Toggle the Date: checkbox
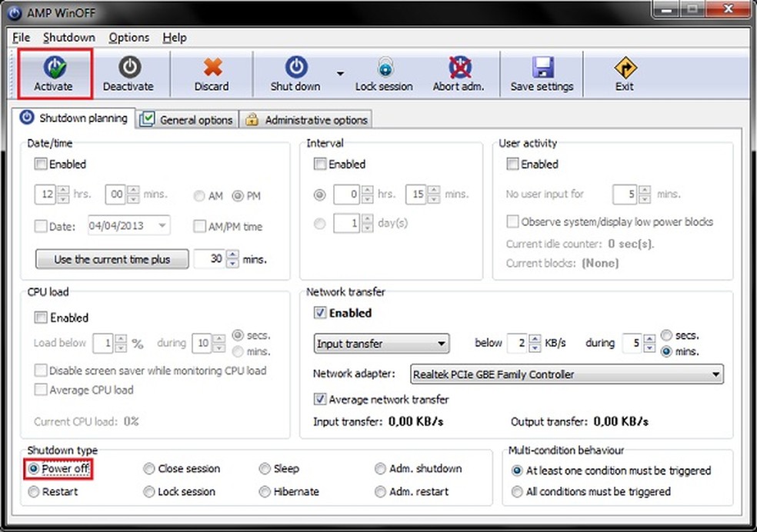The width and height of the screenshot is (757, 532). point(41,226)
